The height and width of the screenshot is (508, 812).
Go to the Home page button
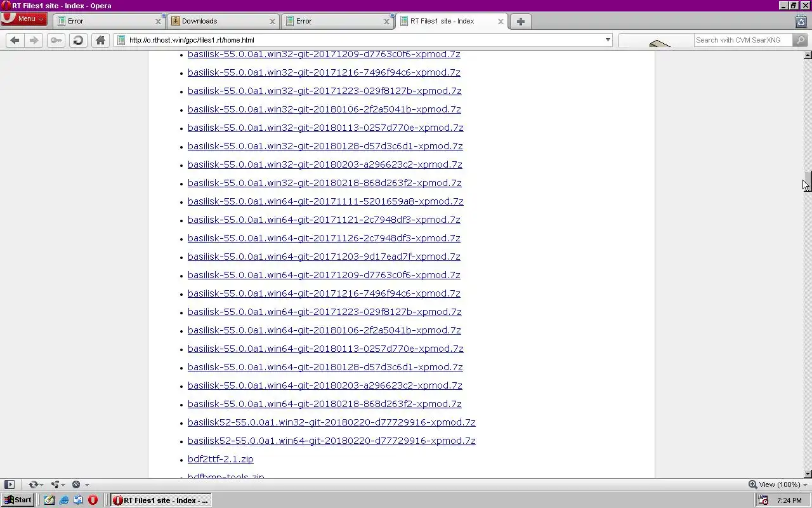[100, 40]
